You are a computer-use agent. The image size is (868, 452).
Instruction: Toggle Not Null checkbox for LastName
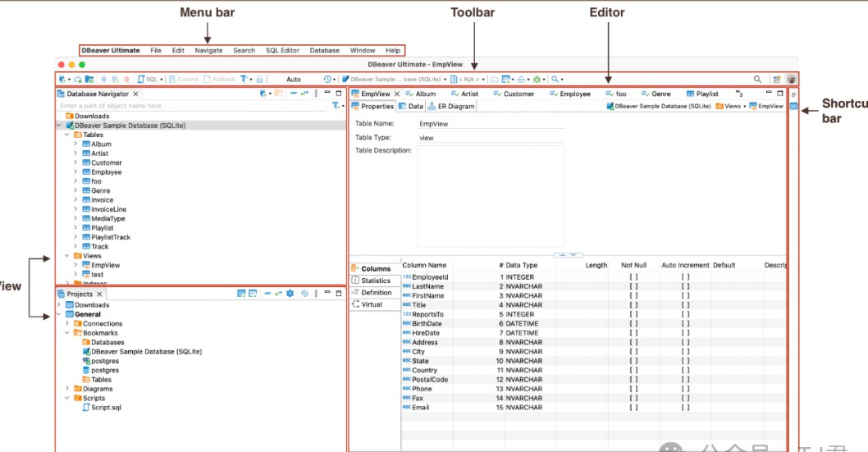click(633, 286)
